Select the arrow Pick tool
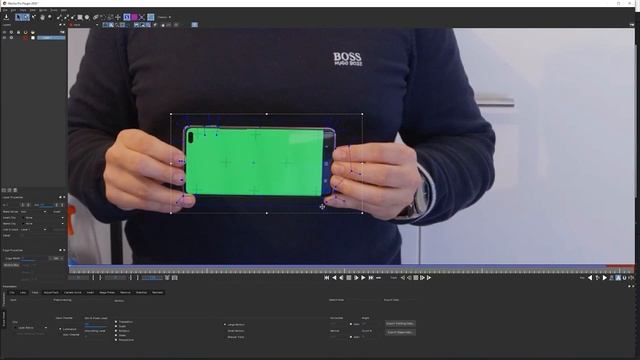 click(18, 17)
